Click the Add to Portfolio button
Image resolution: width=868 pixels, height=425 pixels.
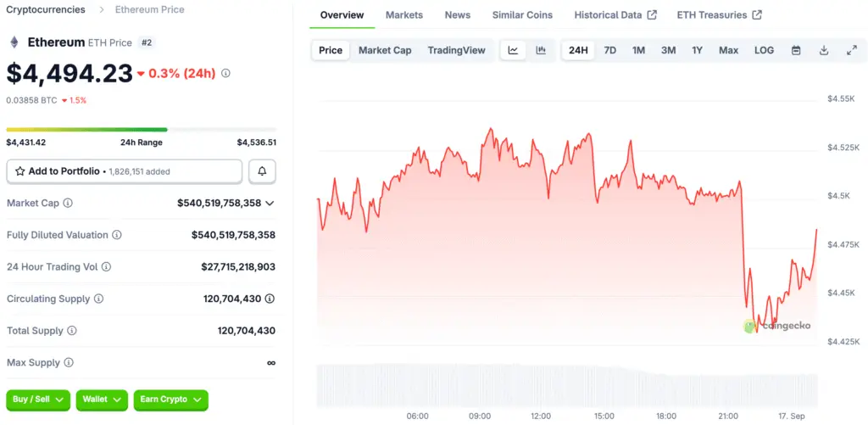(125, 171)
